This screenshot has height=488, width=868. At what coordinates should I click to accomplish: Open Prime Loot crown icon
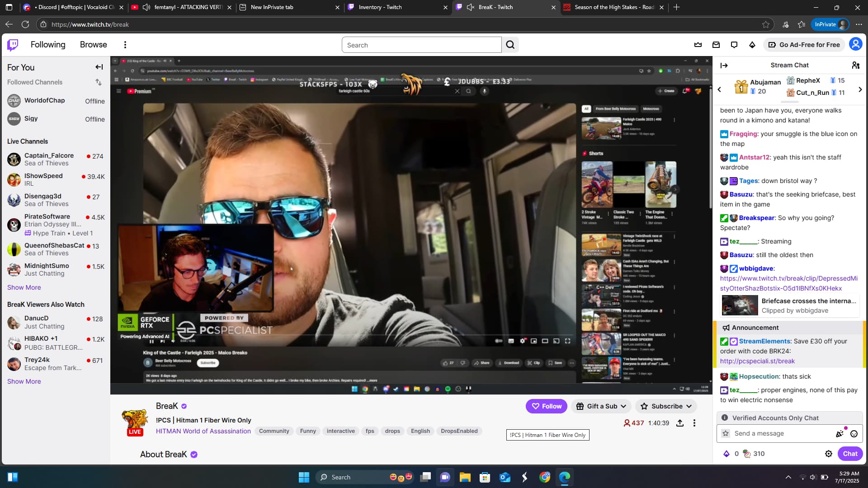coord(698,45)
